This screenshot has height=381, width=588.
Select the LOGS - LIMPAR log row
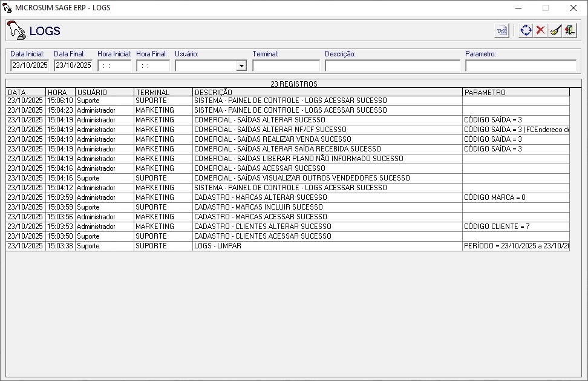(x=327, y=246)
